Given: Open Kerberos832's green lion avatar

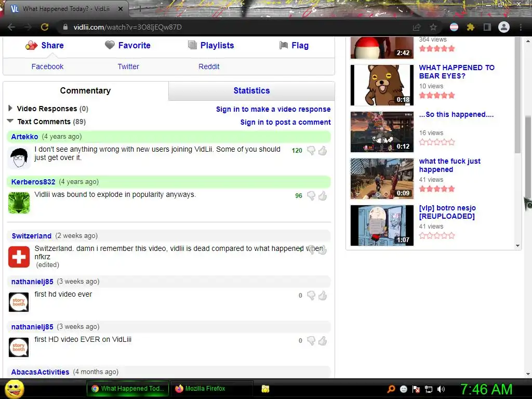Looking at the screenshot, I should tap(19, 203).
